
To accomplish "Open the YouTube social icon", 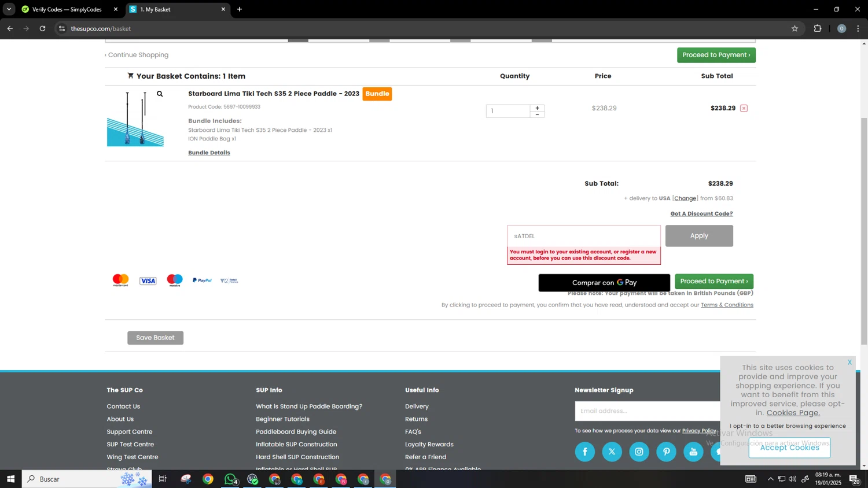I will pos(693,452).
